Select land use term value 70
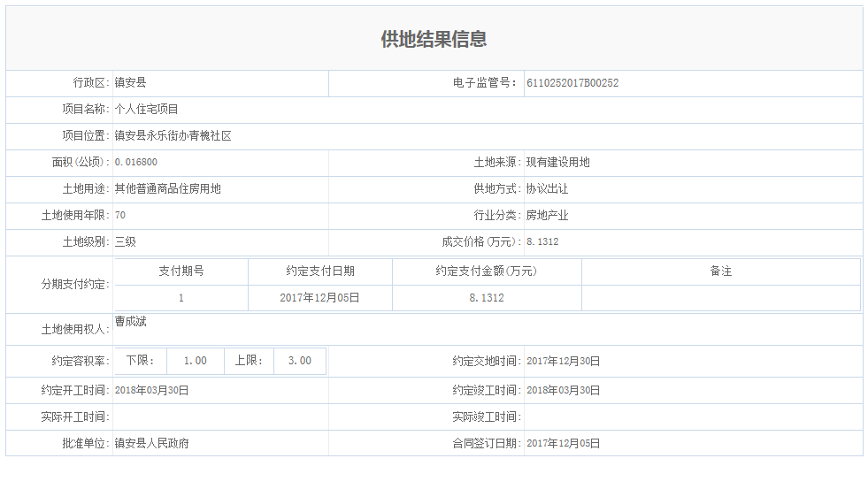This screenshot has width=868, height=489. [120, 215]
